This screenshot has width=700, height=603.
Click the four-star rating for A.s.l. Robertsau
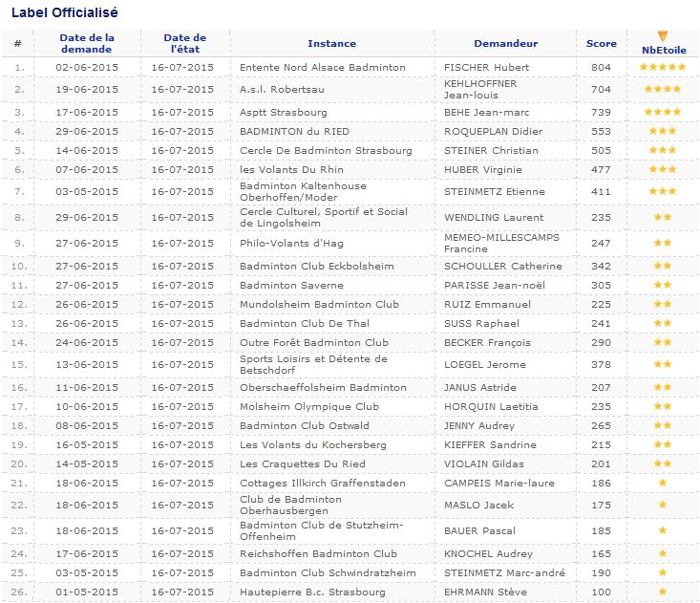(x=662, y=90)
